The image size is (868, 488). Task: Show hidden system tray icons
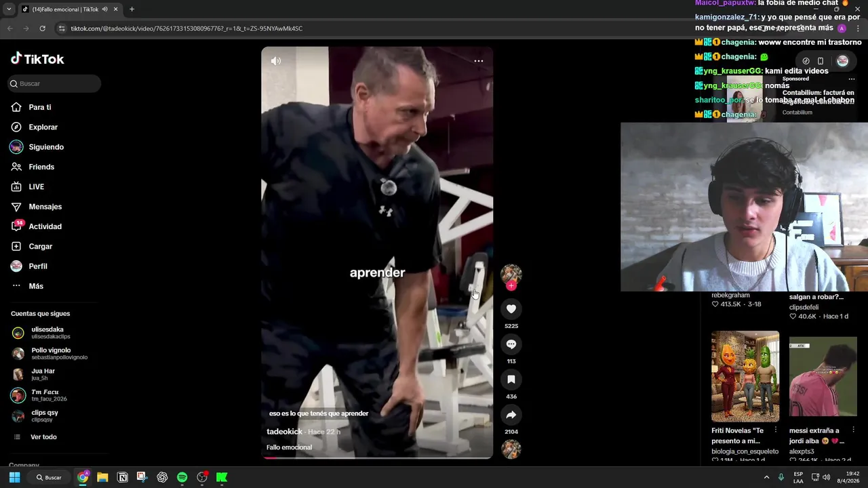point(767,477)
